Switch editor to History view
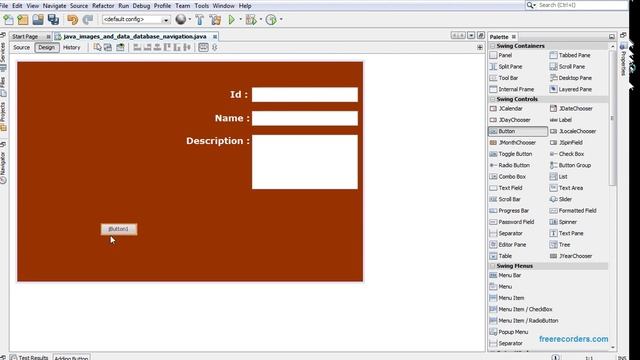 point(71,47)
